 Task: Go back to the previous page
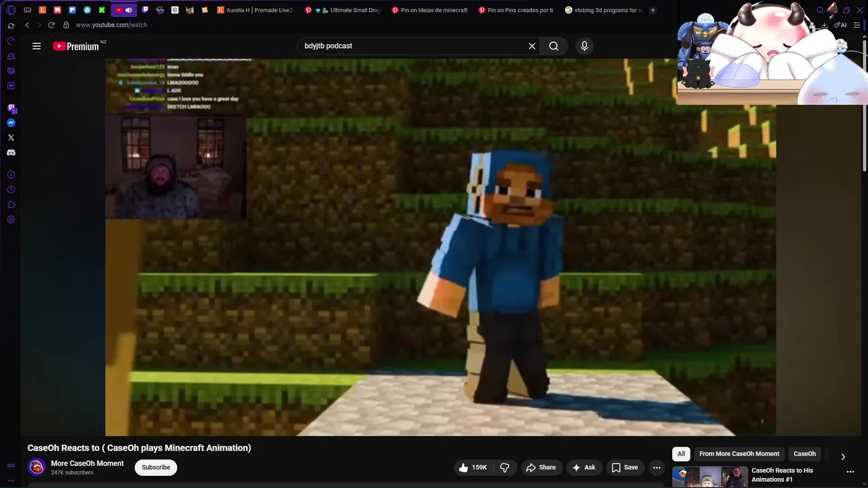coord(27,25)
